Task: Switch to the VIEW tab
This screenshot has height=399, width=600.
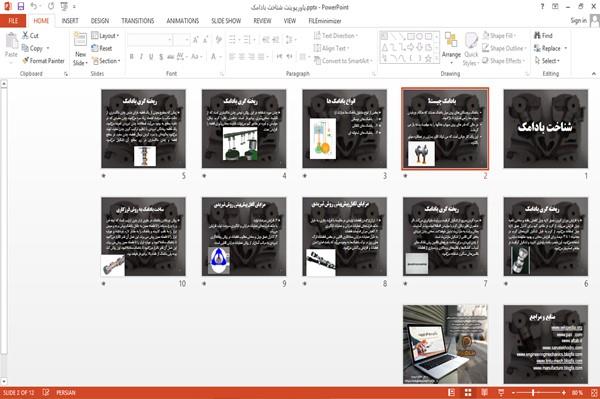Action: (x=290, y=21)
